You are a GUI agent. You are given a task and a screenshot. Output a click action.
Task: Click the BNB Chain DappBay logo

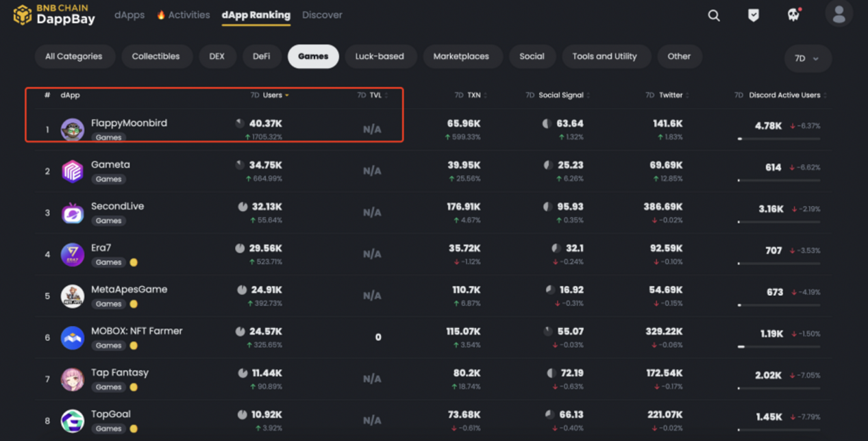tap(53, 15)
